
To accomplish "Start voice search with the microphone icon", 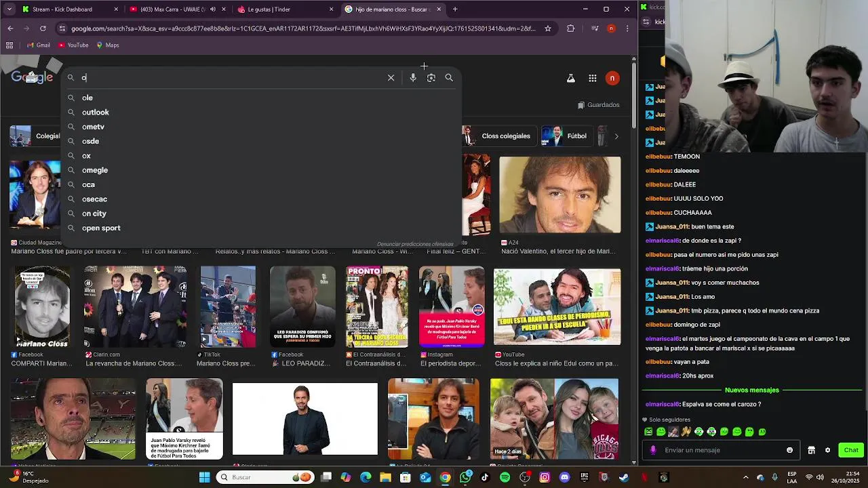I will 413,77.
